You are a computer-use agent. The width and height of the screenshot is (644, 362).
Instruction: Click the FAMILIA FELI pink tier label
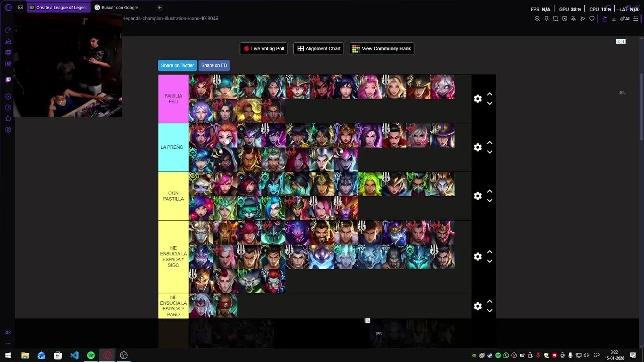pyautogui.click(x=173, y=99)
